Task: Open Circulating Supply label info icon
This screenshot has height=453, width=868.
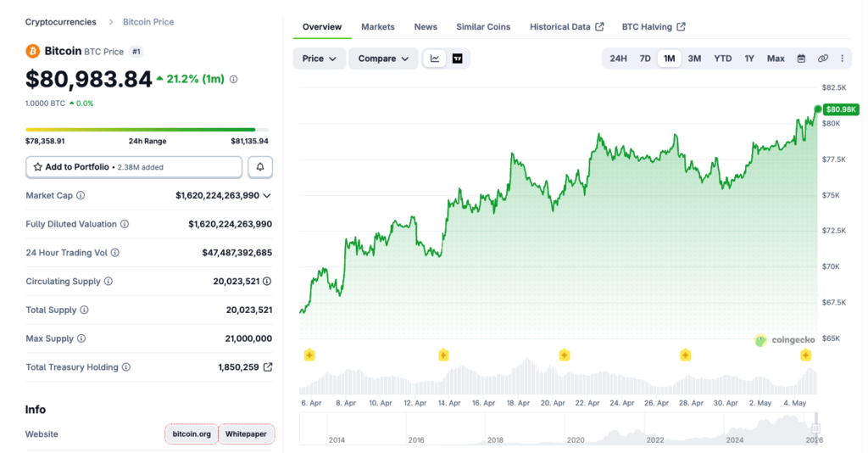Action: [x=108, y=282]
